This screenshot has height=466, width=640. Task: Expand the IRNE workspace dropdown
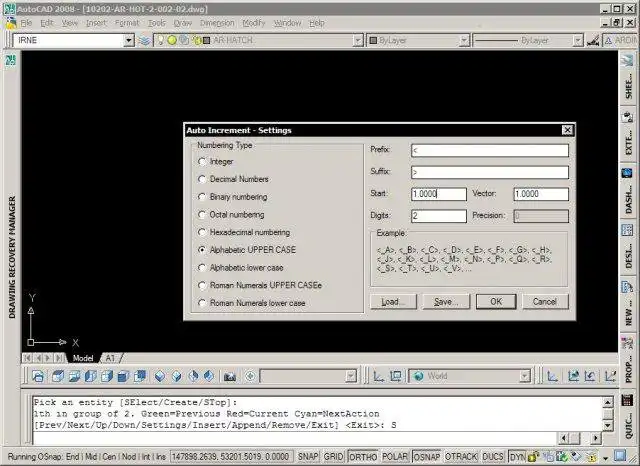pyautogui.click(x=129, y=40)
